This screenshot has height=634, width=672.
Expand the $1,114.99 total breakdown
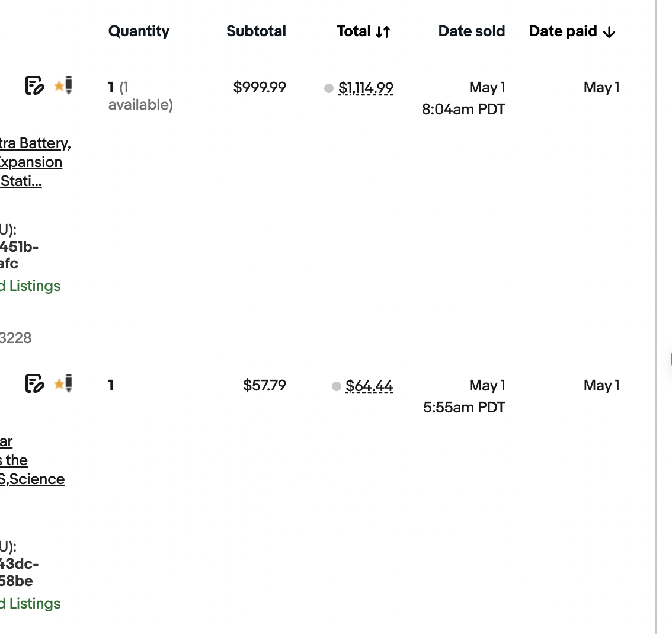pos(366,88)
